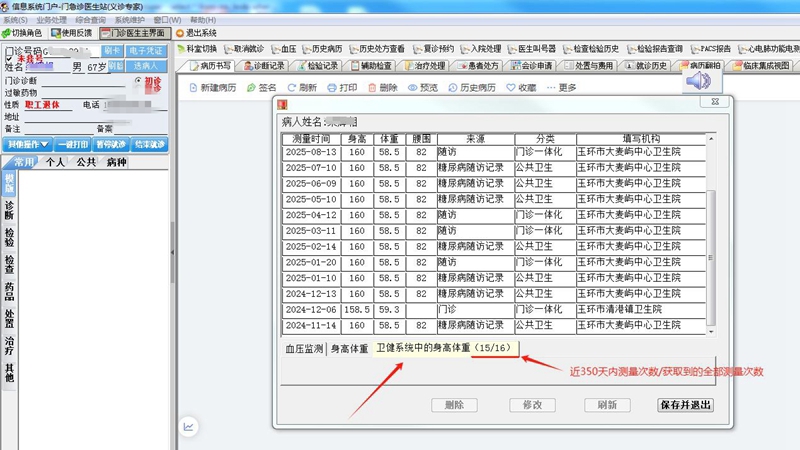The image size is (800, 450).
Task: Click 新建病历 new record icon
Action: click(193, 88)
